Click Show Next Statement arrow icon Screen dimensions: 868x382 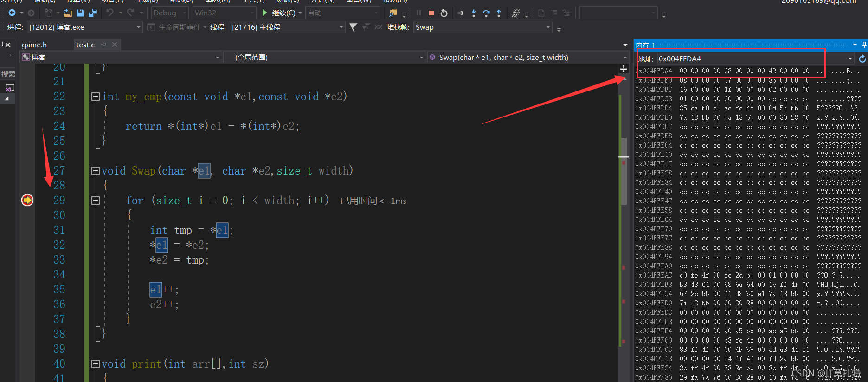pos(461,13)
